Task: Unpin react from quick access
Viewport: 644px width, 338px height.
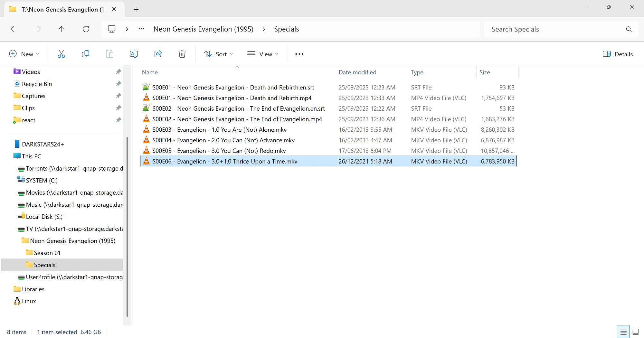Action: pos(118,120)
